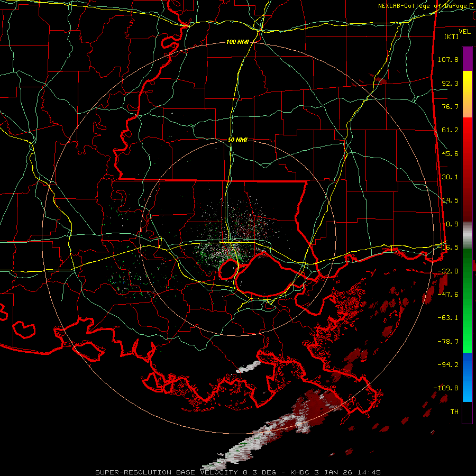Click the -16.5 velocity scale value

[448, 248]
